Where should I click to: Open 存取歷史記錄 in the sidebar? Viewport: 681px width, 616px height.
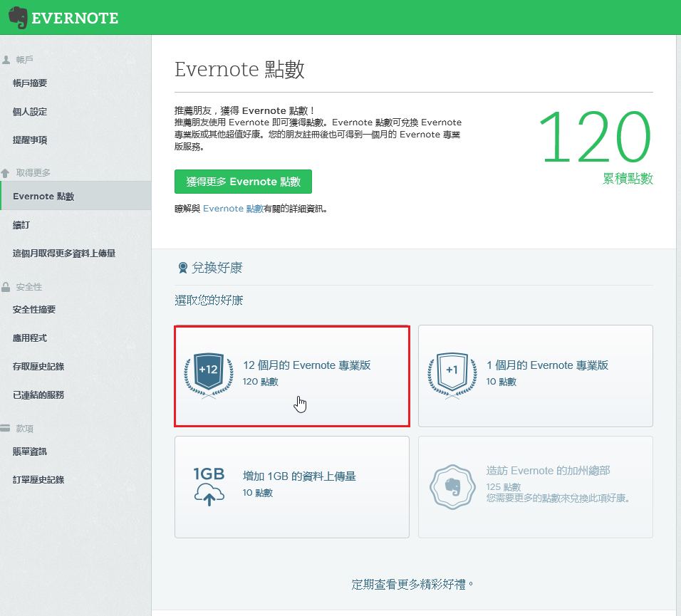click(x=38, y=366)
